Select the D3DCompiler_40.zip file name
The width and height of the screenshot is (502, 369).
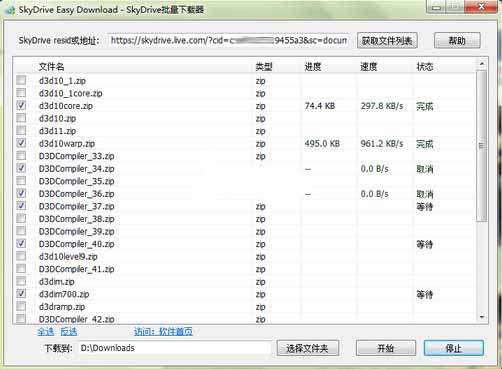tap(77, 244)
